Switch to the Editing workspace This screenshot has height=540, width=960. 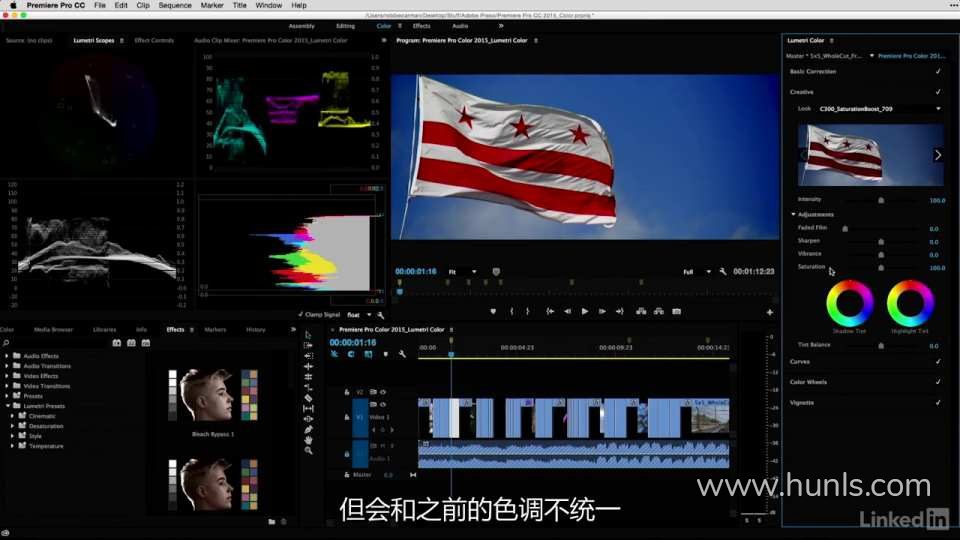click(x=345, y=26)
